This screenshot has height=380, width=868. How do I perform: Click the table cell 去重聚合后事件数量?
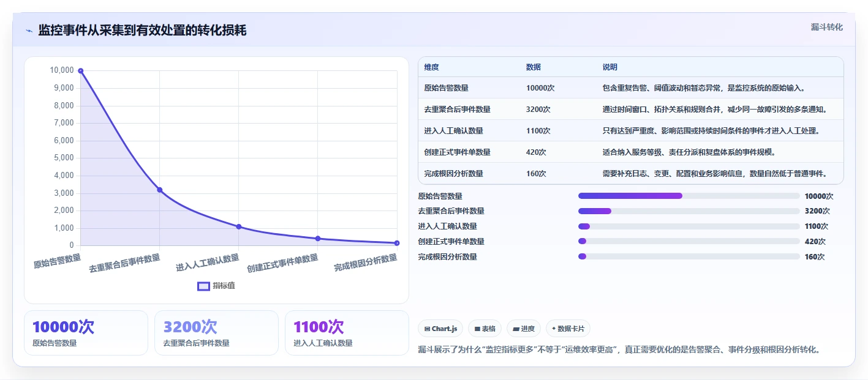[x=457, y=110]
